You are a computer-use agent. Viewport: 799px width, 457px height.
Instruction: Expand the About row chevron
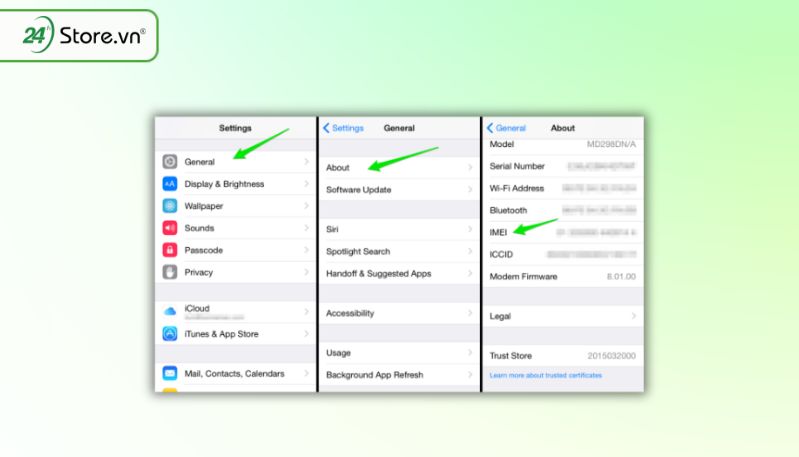pyautogui.click(x=470, y=167)
